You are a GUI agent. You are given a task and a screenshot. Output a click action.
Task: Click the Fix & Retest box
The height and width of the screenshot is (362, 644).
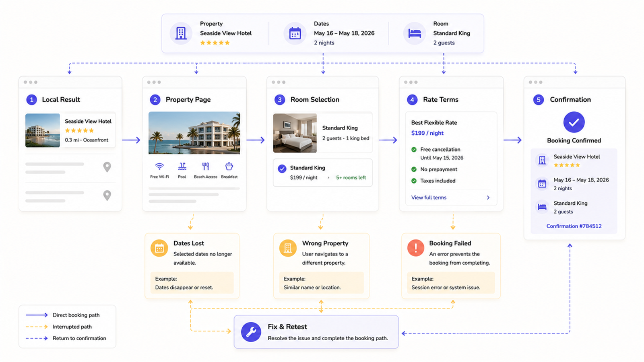(x=316, y=332)
